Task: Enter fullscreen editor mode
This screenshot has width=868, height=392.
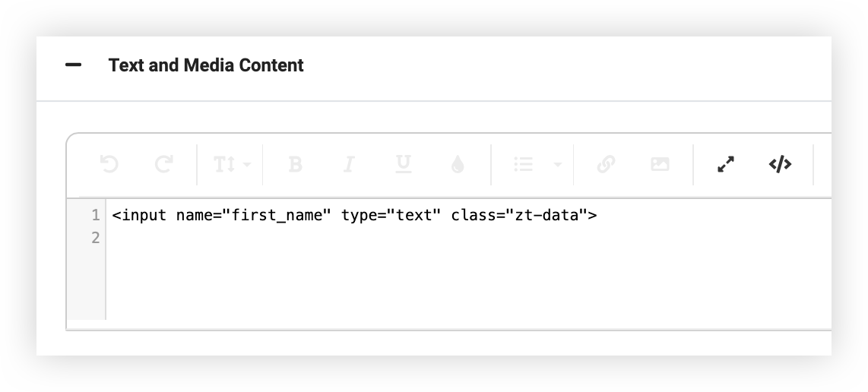Action: [726, 164]
